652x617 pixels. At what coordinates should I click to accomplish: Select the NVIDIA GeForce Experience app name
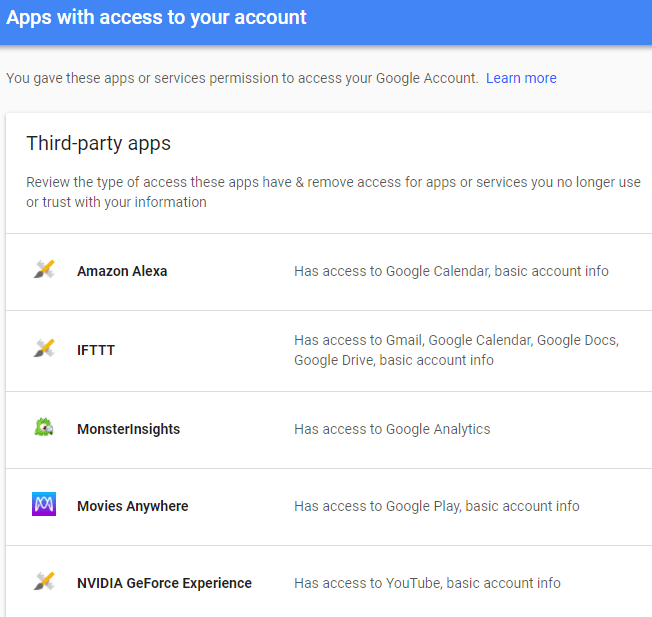click(164, 583)
